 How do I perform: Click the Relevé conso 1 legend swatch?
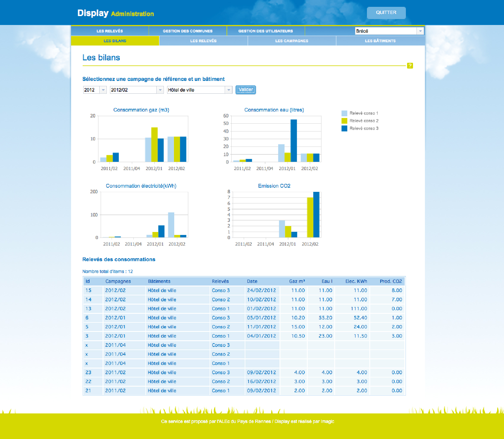click(344, 113)
